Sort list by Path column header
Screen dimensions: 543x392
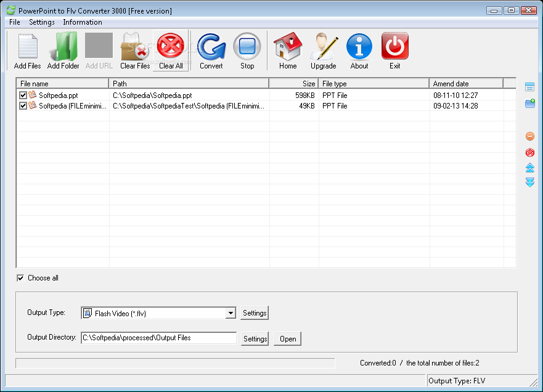[x=189, y=83]
